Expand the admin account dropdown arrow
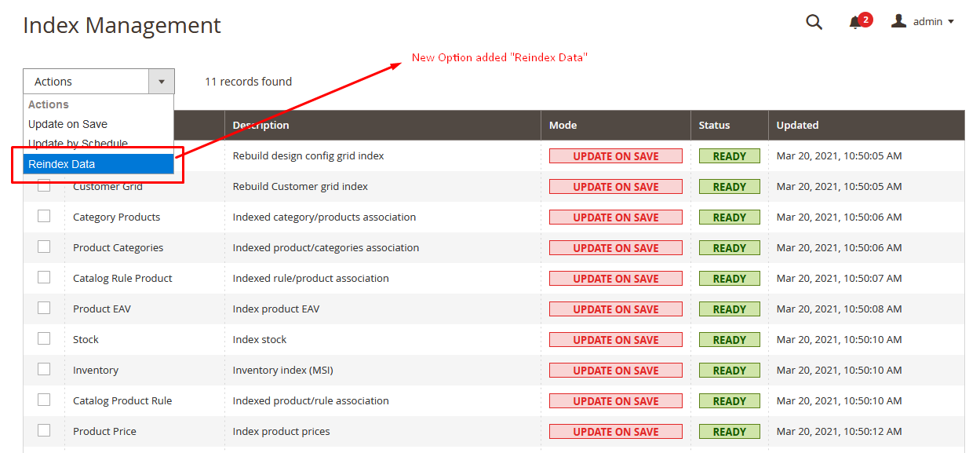This screenshot has height=453, width=980. pyautogui.click(x=951, y=22)
